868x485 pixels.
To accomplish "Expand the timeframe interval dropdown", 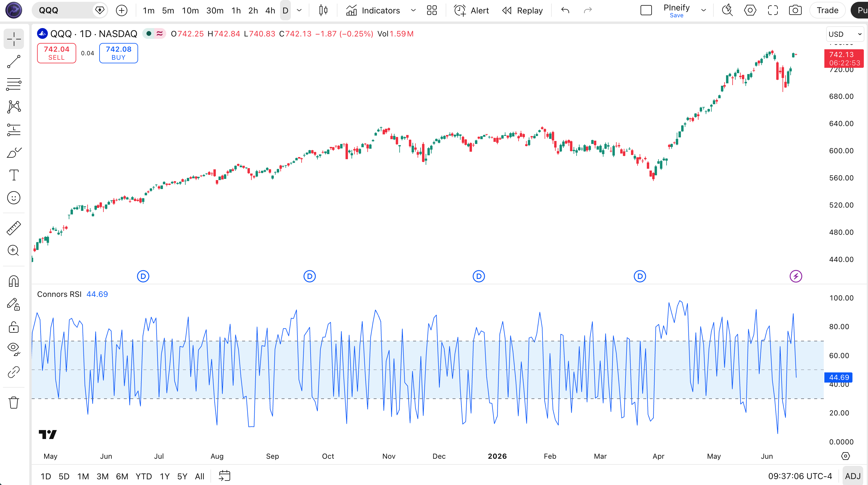I will coord(299,10).
